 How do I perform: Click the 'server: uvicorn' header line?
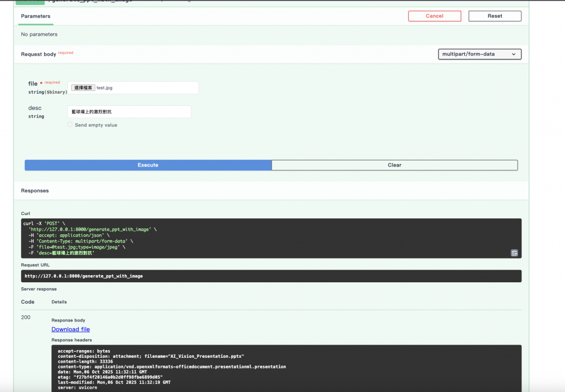click(77, 388)
